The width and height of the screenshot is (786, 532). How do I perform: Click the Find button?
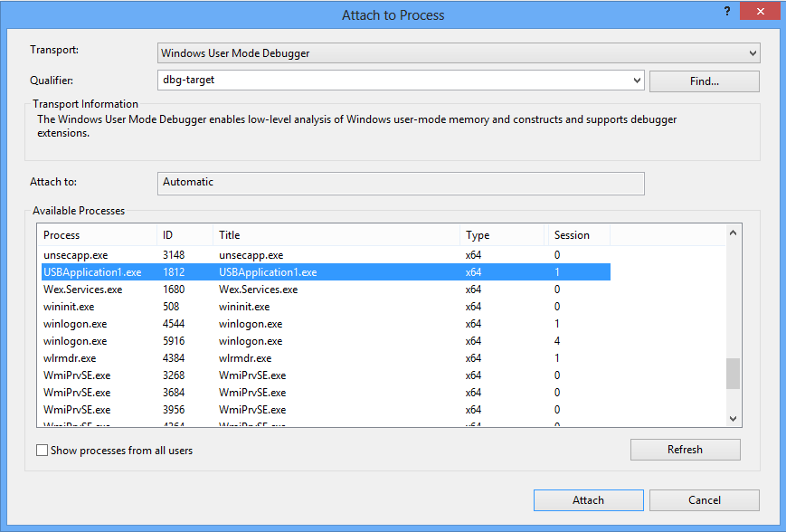point(704,81)
